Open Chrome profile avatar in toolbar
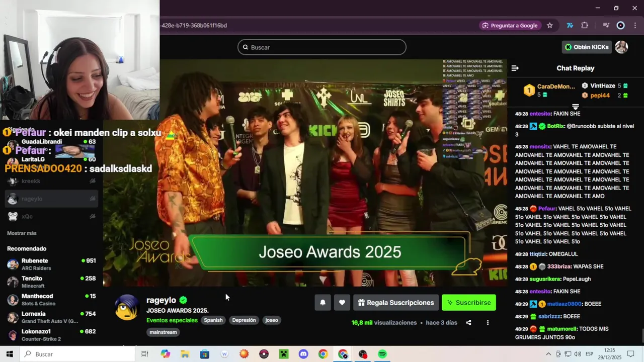This screenshot has width=644, height=362. coord(621,26)
